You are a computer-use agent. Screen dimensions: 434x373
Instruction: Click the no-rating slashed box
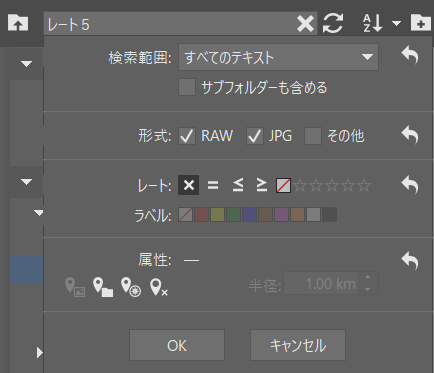tap(283, 186)
